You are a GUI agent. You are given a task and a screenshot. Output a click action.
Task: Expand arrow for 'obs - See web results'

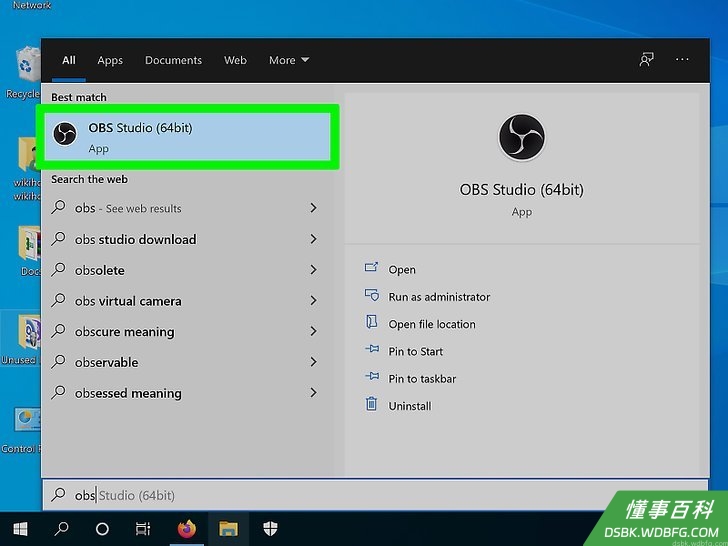pyautogui.click(x=313, y=208)
